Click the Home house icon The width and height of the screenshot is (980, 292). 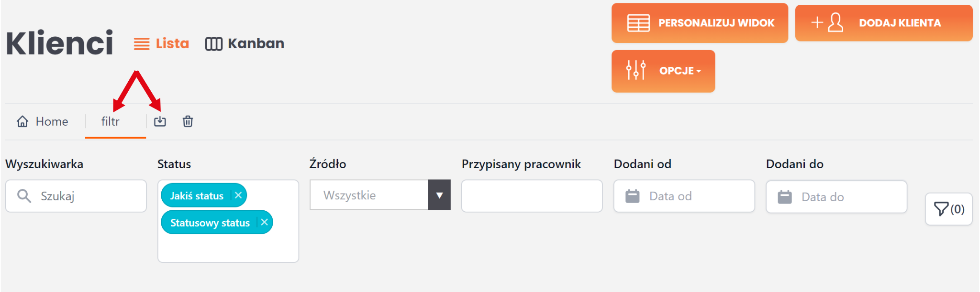pos(22,121)
